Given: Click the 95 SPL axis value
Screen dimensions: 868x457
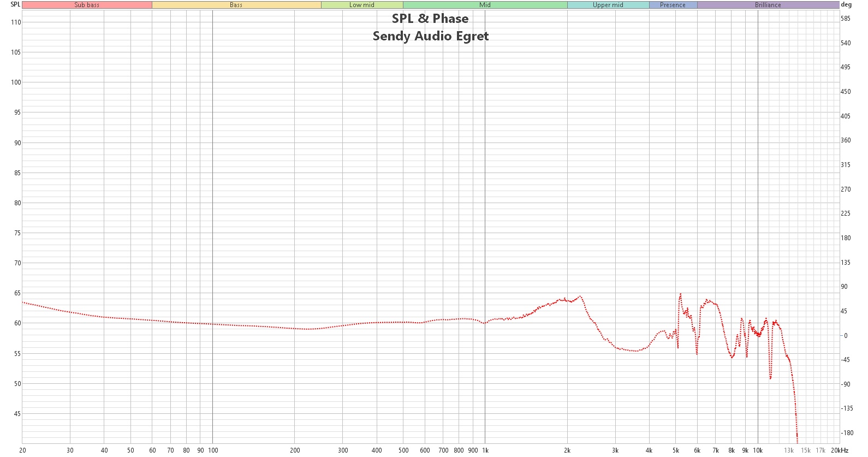Looking at the screenshot, I should coord(17,112).
